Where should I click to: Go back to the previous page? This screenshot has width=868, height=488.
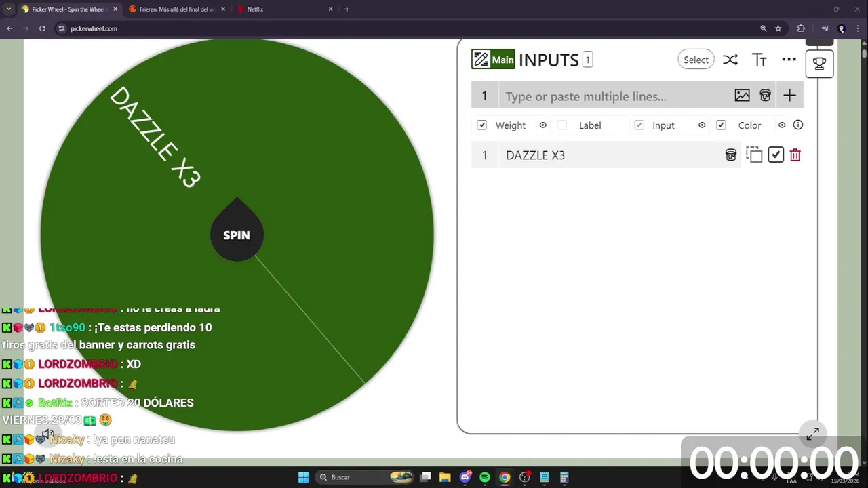[x=9, y=28]
